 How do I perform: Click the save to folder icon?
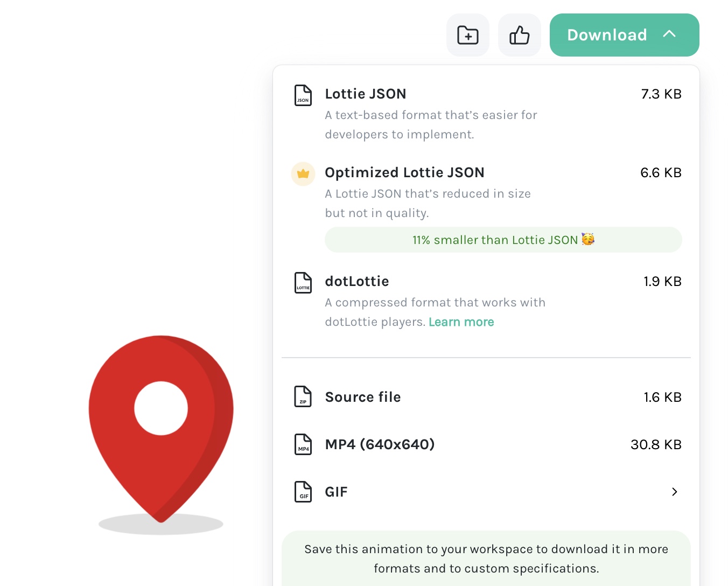[467, 35]
